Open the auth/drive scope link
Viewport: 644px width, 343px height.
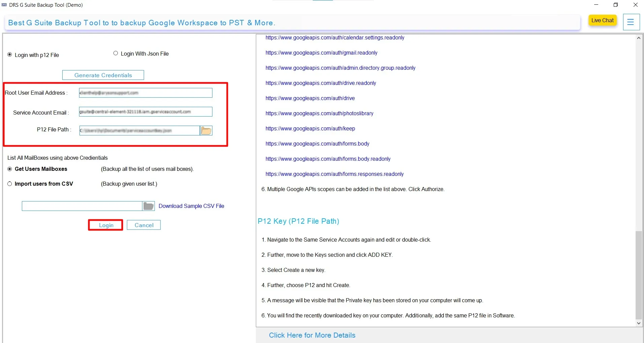tap(310, 98)
